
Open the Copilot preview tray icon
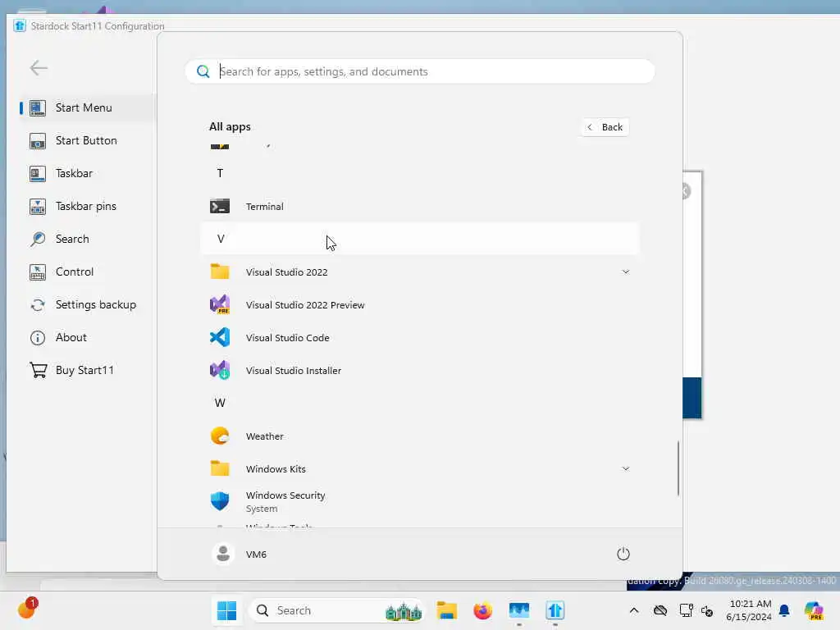point(814,610)
